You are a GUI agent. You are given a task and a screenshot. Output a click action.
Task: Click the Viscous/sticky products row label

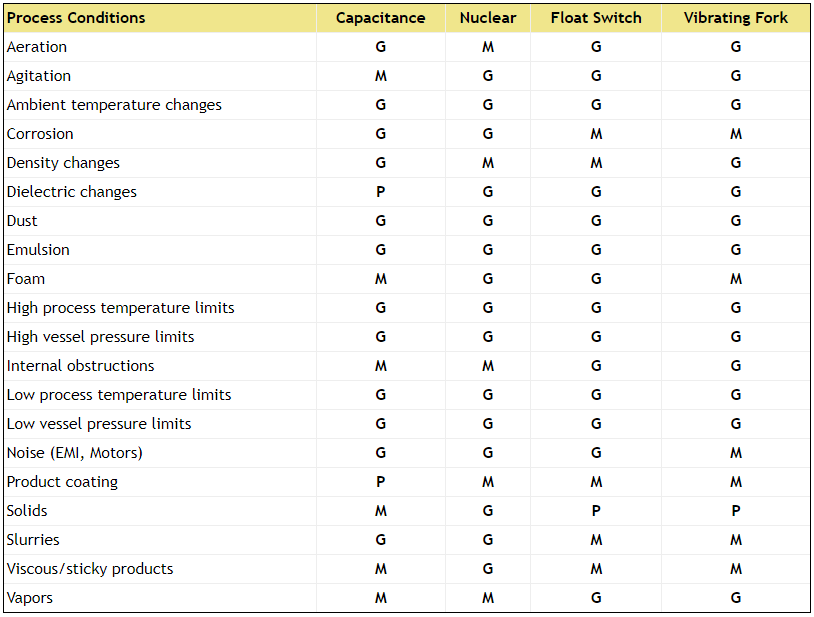pos(90,569)
